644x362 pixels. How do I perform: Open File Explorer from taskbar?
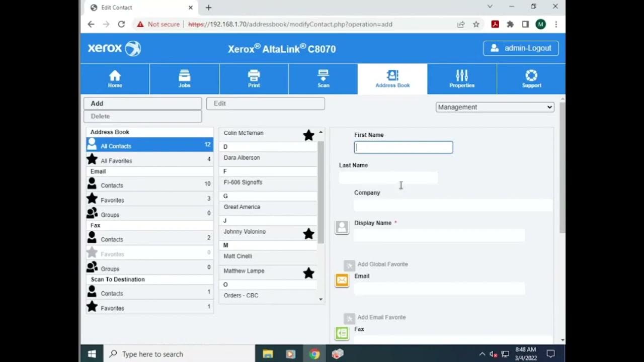coord(268,354)
